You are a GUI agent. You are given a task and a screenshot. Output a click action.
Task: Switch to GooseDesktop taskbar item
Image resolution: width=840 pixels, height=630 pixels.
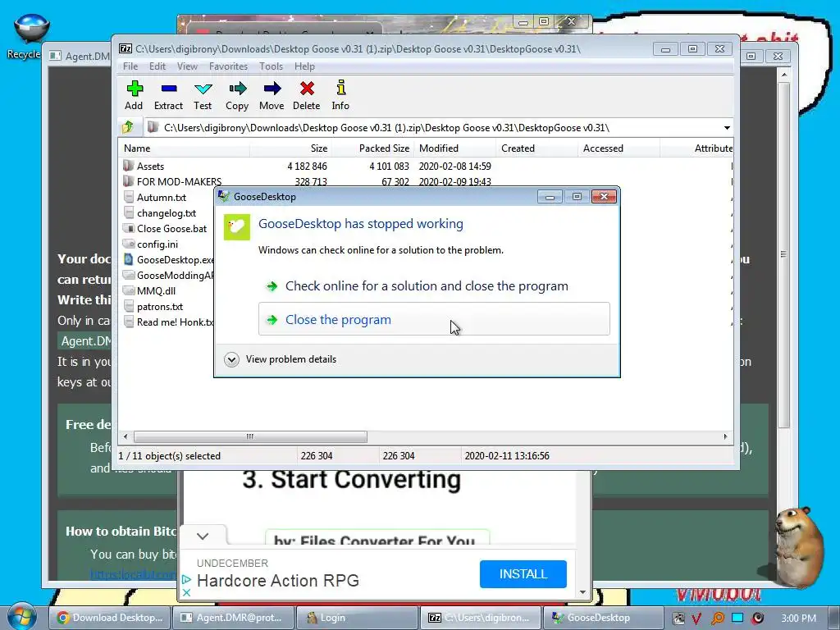click(604, 618)
